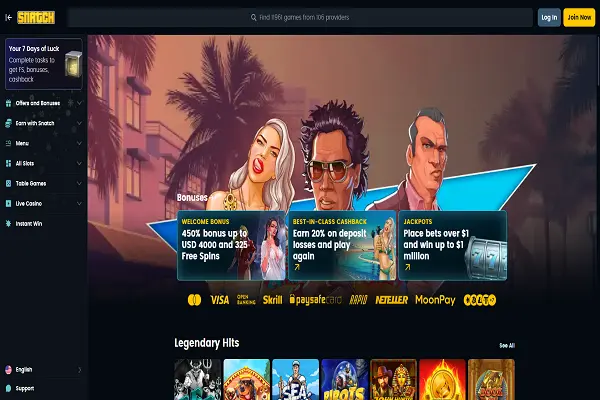600x400 pixels.
Task: Open the Sea sailor game thumbnail
Action: click(295, 379)
